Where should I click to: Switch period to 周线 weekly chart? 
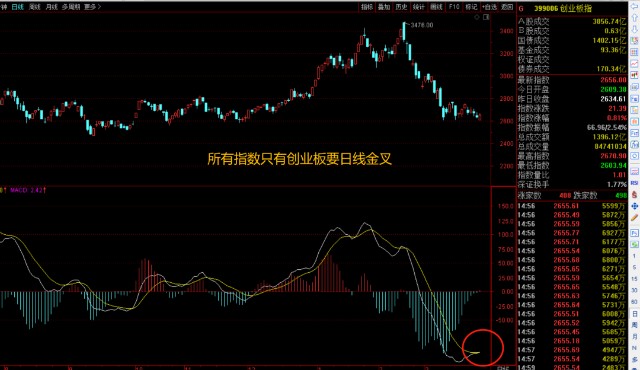(35, 7)
